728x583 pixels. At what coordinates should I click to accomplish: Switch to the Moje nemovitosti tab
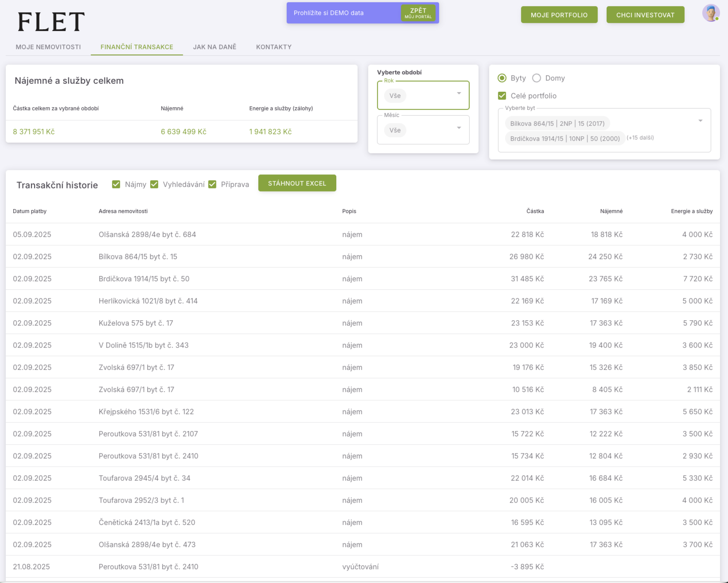pos(48,47)
